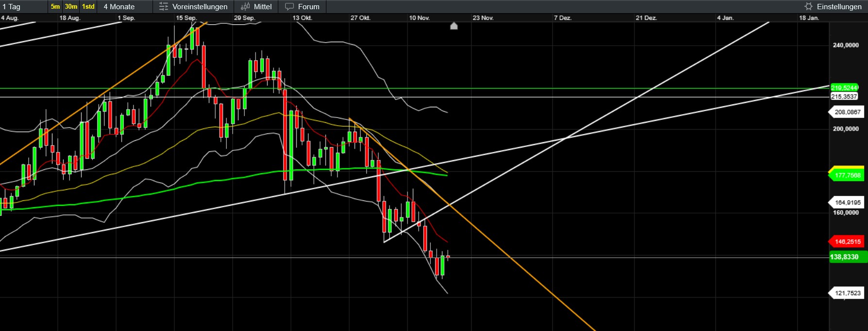
Task: Click the 15 Sep. date on time axis
Action: click(x=186, y=18)
